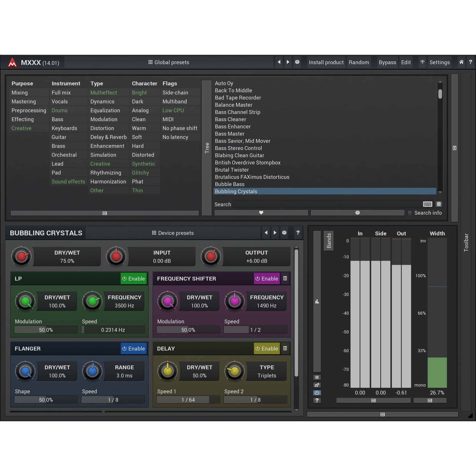Click the on-screen keyboard icon by Search
476x476 pixels.
coord(427,204)
